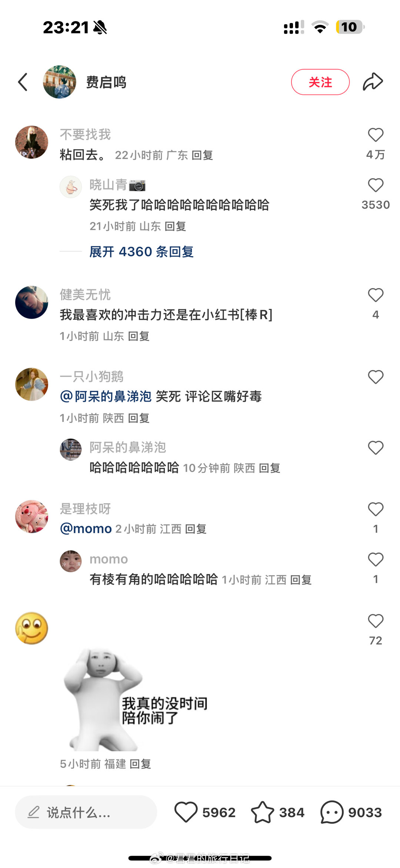Tap heart beside the meme comment with 72 likes
This screenshot has height=868, width=400.
[x=376, y=621]
